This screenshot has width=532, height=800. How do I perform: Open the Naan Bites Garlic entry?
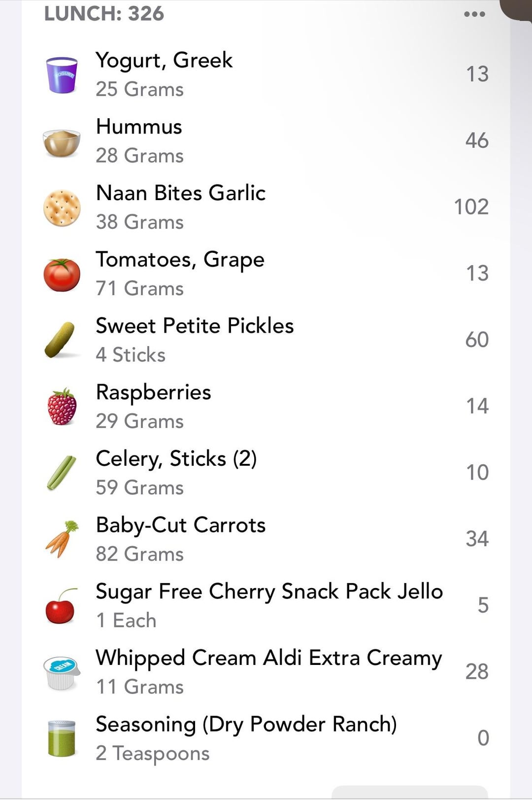pyautogui.click(x=266, y=208)
